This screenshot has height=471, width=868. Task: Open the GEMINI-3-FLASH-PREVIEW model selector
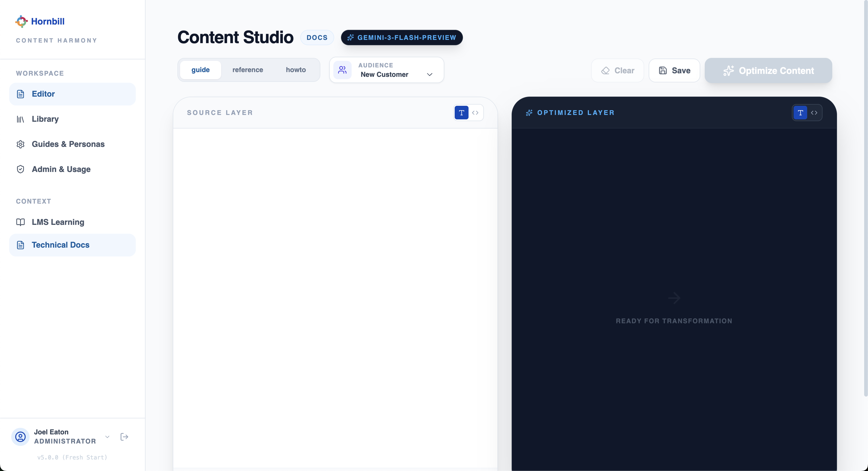click(402, 38)
